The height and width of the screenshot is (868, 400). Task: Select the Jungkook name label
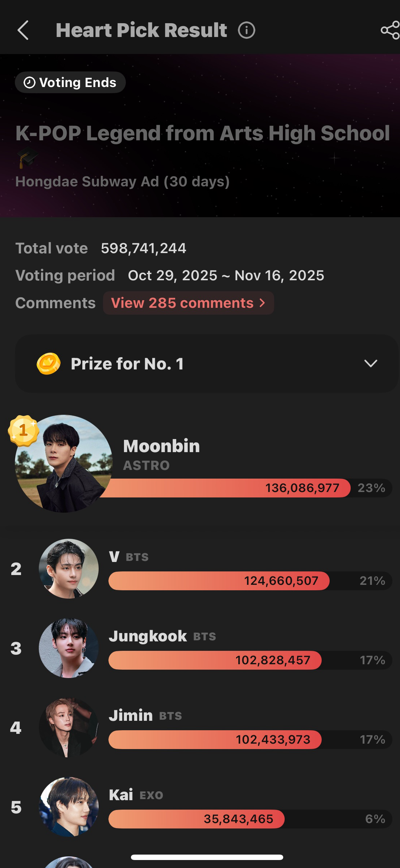point(148,636)
